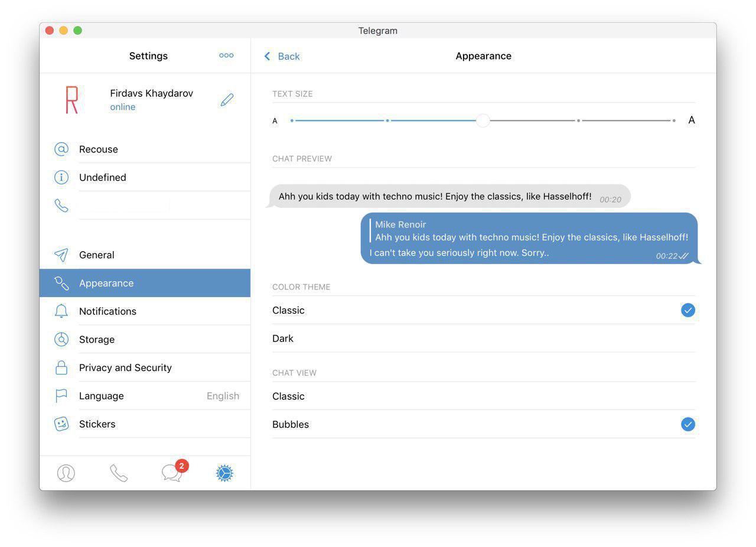756x547 pixels.
Task: Click the brush Appearance icon
Action: click(x=61, y=283)
